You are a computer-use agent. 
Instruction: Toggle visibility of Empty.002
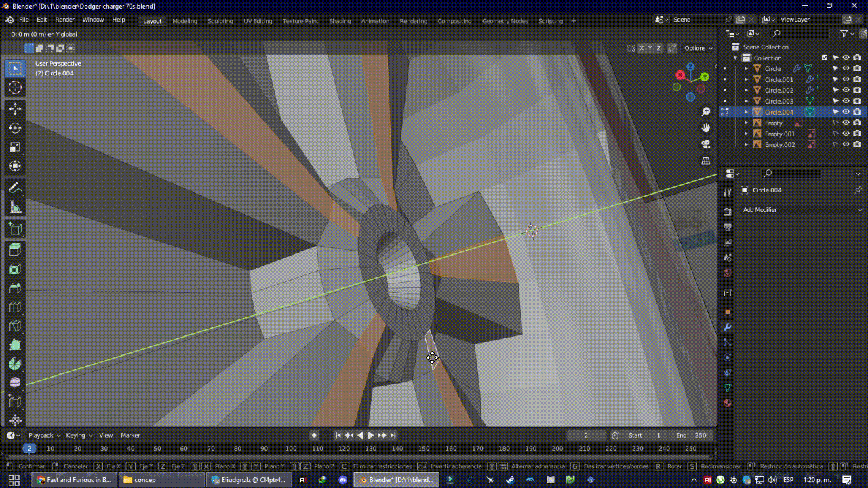pos(846,144)
